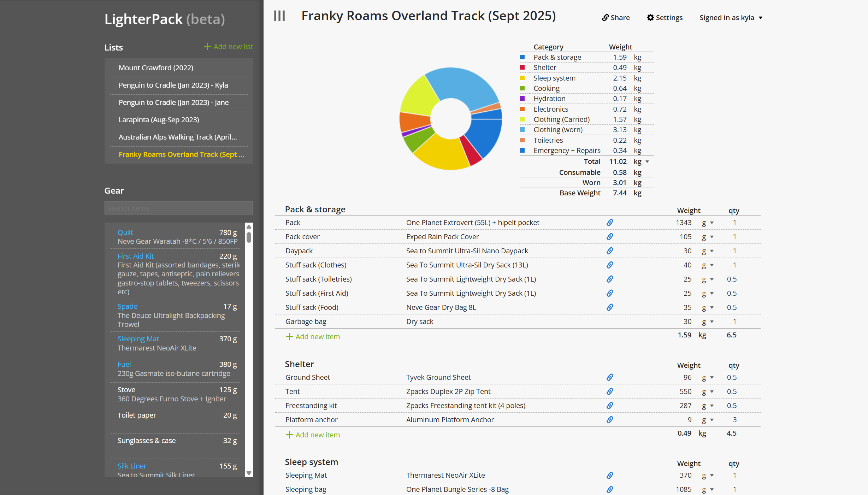Click the search items input field
Image resolution: width=868 pixels, height=495 pixels.
178,208
